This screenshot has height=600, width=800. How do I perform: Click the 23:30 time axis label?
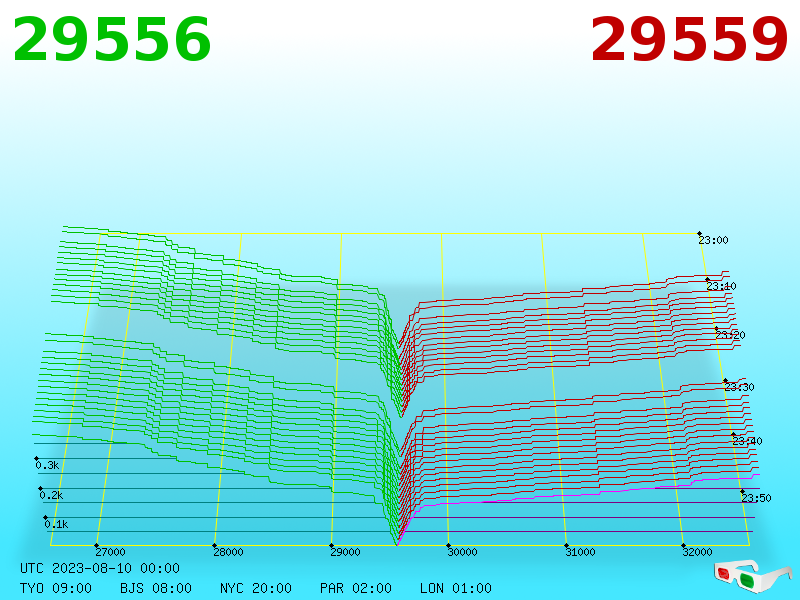pos(739,387)
